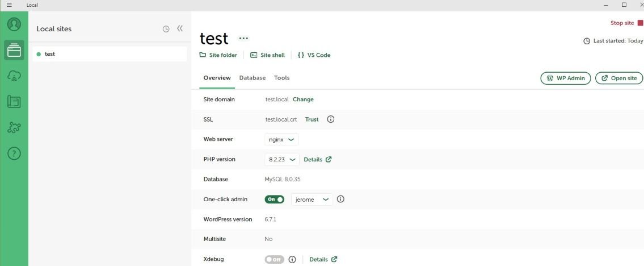The image size is (644, 266).
Task: Open site in VS Code link
Action: pos(314,55)
